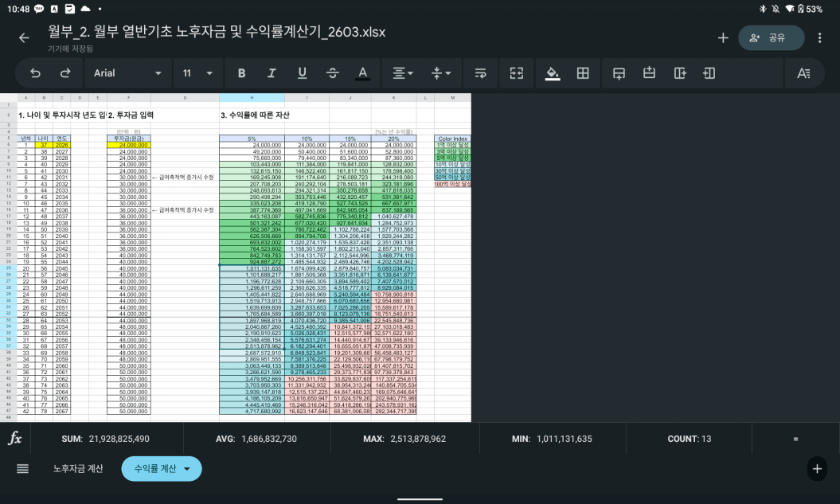This screenshot has height=504, width=840.
Task: Select the yellow 24,000,000 investment cell
Action: (128, 145)
